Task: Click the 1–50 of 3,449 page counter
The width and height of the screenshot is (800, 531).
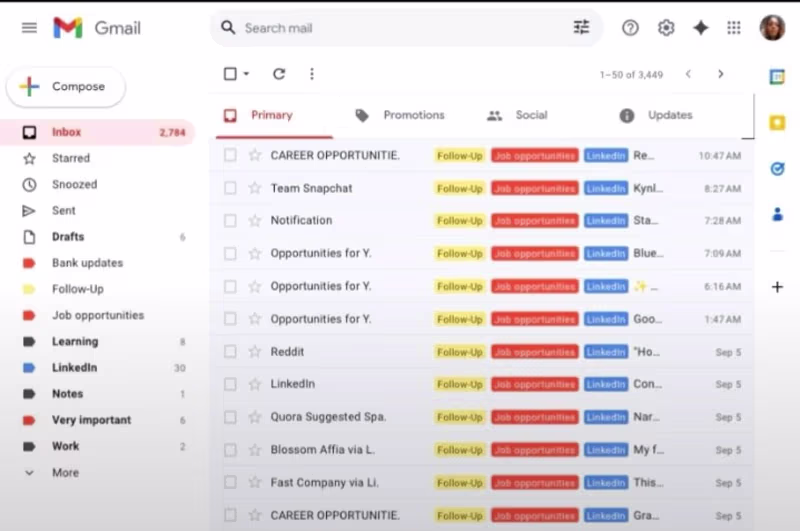Action: click(x=631, y=75)
